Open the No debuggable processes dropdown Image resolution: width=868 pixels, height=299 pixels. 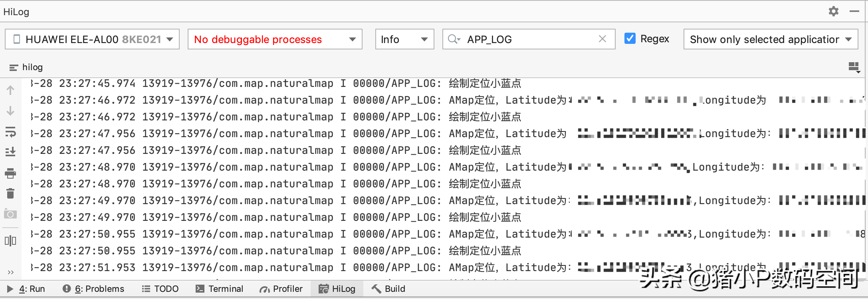275,39
